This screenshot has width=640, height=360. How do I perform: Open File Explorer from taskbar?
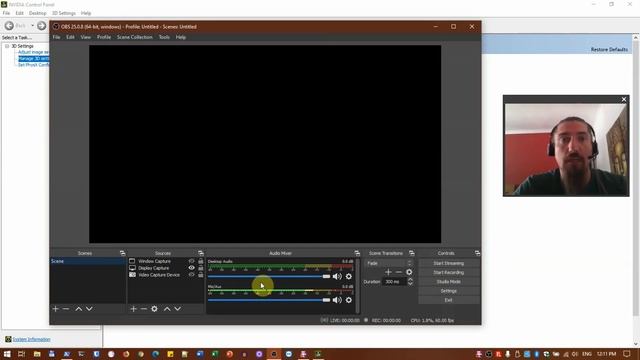pyautogui.click(x=37, y=354)
